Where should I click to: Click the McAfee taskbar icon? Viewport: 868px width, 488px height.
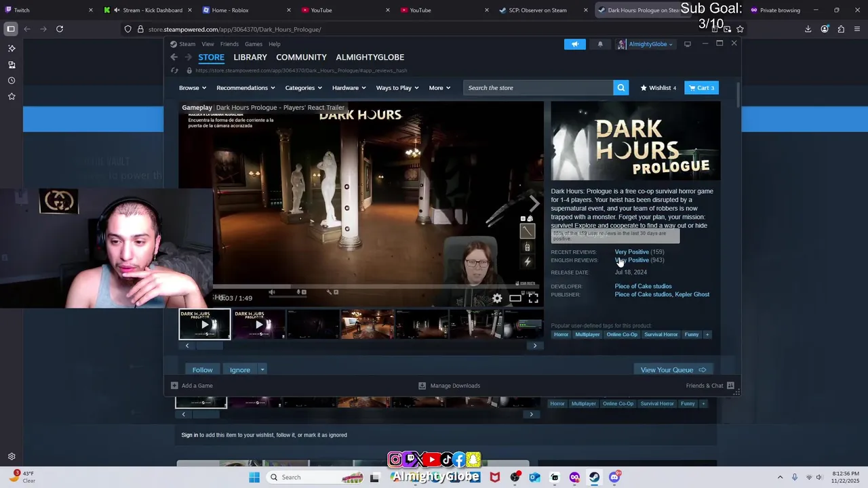[x=495, y=477]
